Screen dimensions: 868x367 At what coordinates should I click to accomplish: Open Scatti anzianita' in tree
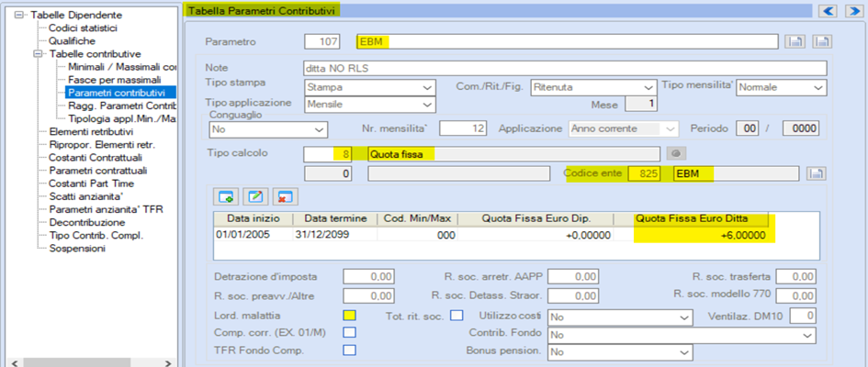[85, 196]
